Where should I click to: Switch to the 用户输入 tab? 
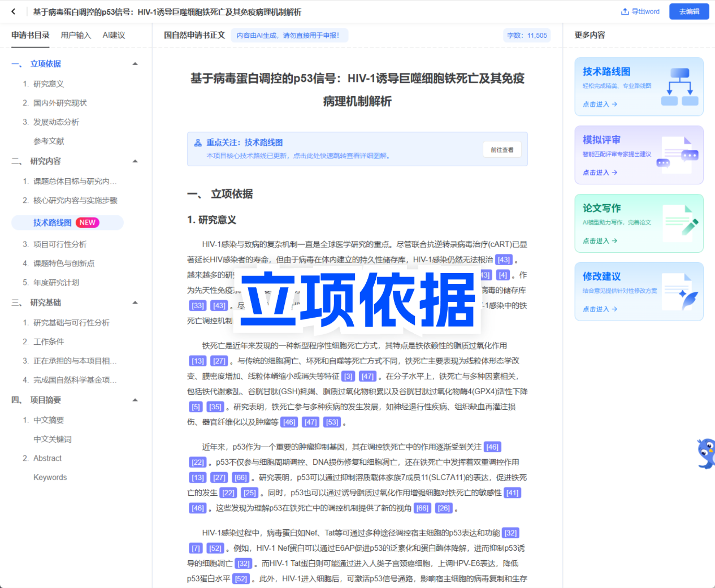76,35
